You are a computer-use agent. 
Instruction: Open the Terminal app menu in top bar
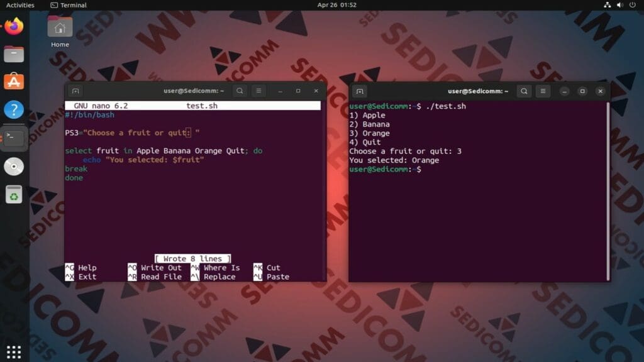point(69,5)
